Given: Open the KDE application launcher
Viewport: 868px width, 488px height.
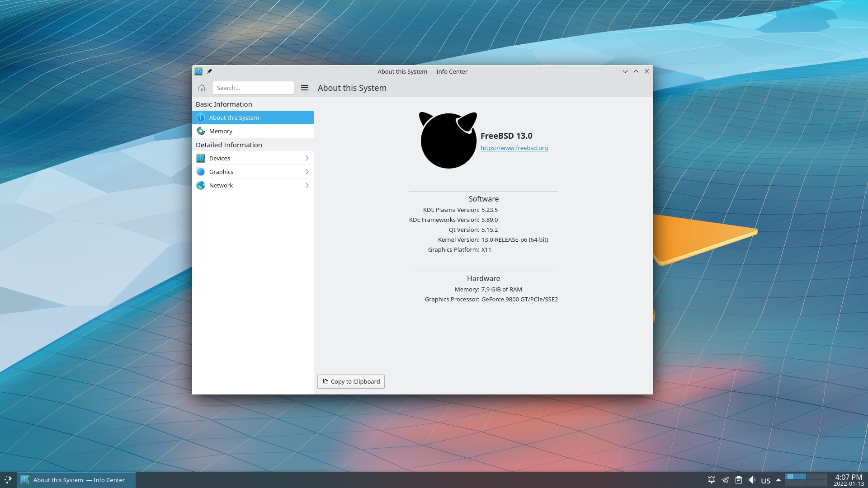Looking at the screenshot, I should pyautogui.click(x=8, y=480).
